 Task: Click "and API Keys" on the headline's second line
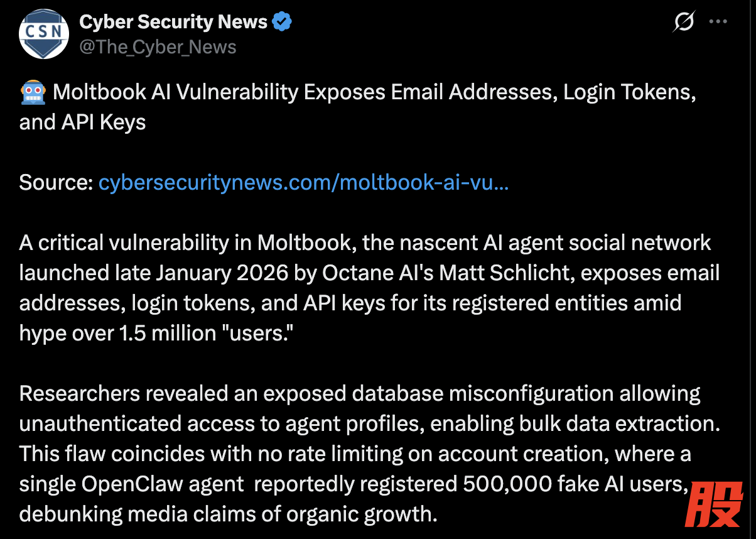[x=82, y=122]
